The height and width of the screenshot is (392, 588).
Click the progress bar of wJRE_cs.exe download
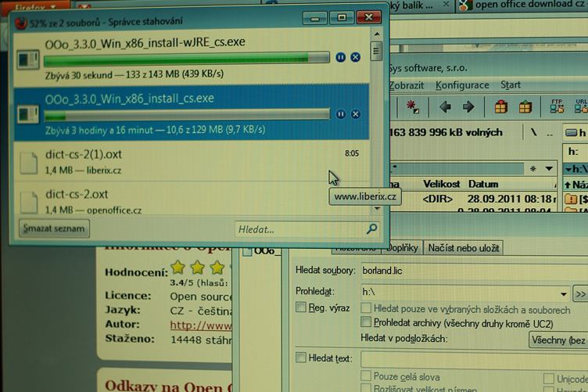click(187, 58)
